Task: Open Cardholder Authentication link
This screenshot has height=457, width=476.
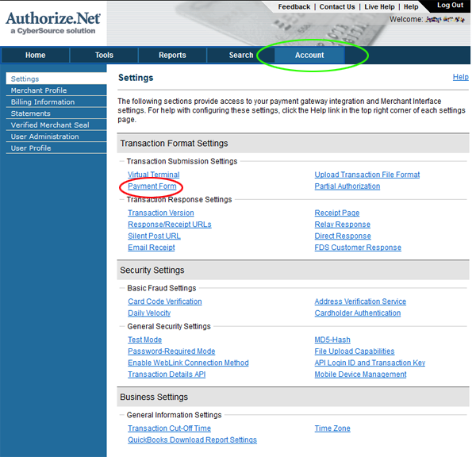Action: point(358,313)
